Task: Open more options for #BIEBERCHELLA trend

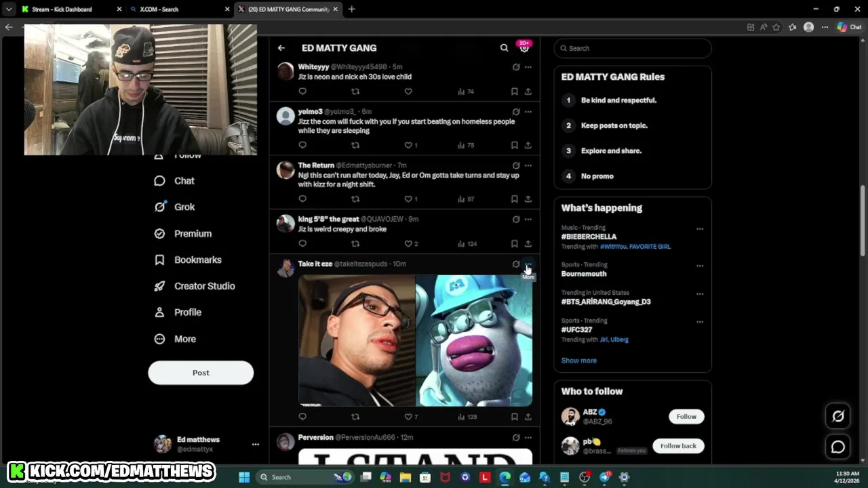Action: pyautogui.click(x=700, y=229)
